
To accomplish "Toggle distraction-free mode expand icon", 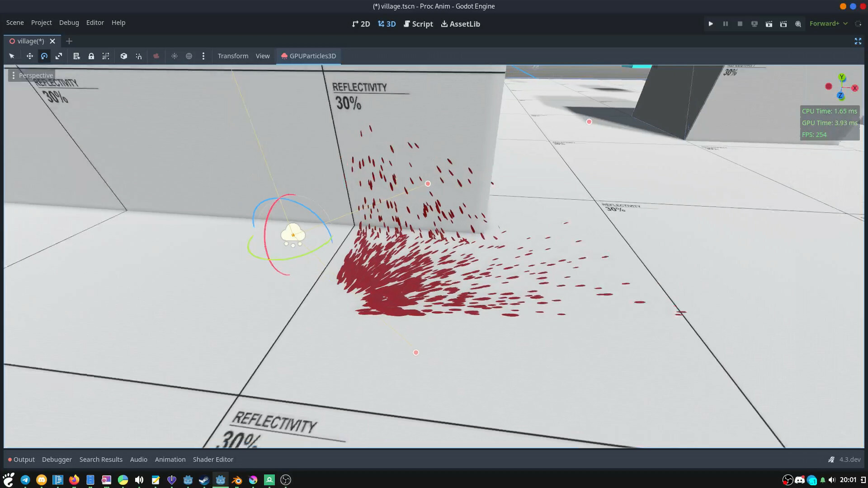I will (858, 41).
